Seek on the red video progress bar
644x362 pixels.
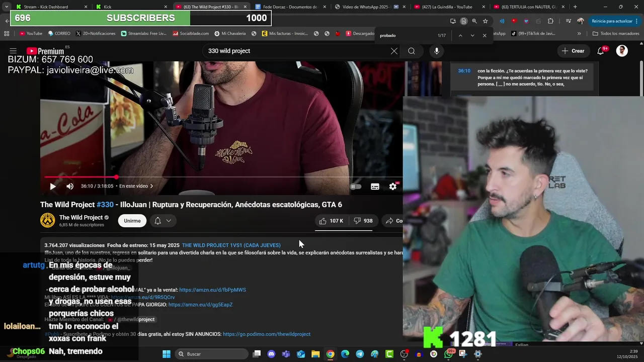pyautogui.click(x=223, y=177)
